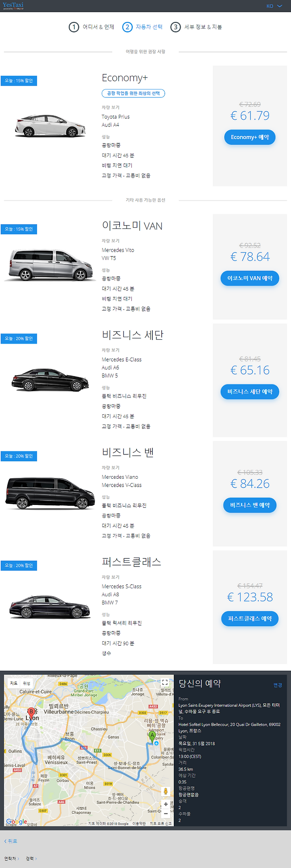Screen dimensions: 291x868
Task: Go to step 1 어디서 & 언제
Action: (x=92, y=27)
